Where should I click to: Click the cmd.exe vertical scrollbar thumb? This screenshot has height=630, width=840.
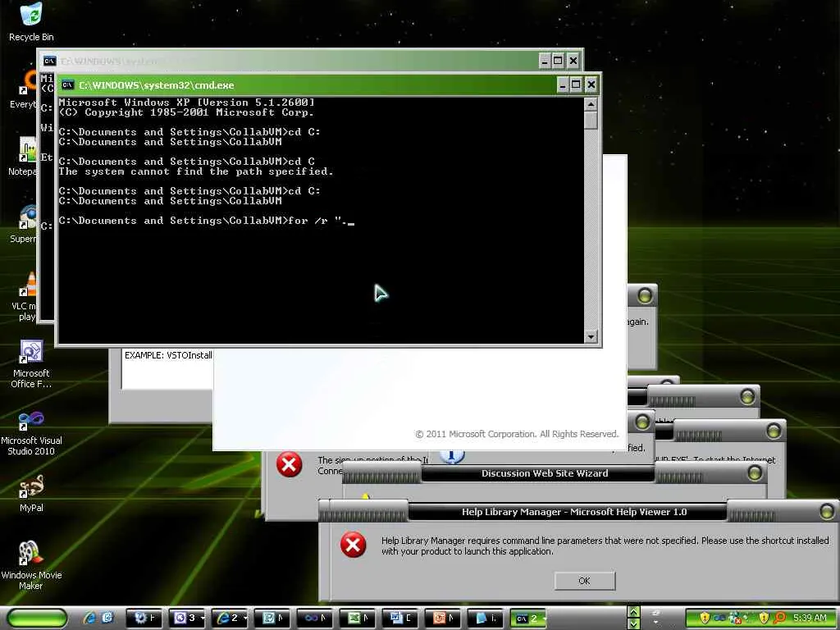pos(591,120)
